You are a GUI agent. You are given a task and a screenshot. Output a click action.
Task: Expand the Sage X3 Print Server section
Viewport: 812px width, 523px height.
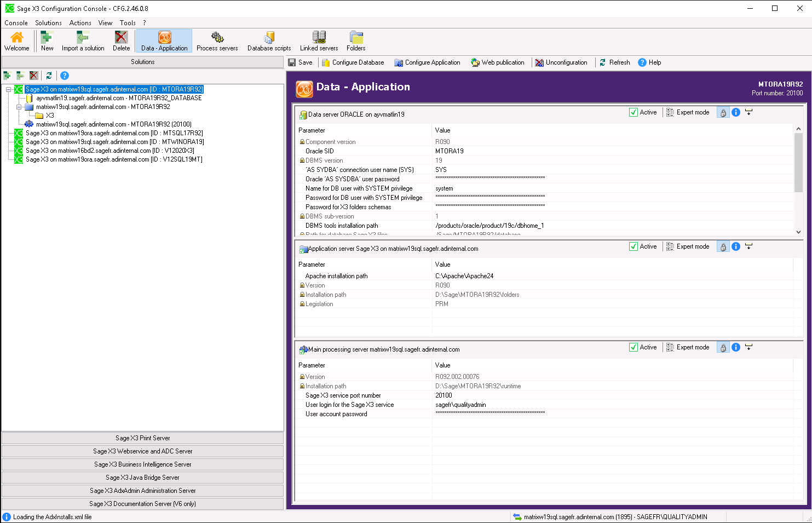142,438
